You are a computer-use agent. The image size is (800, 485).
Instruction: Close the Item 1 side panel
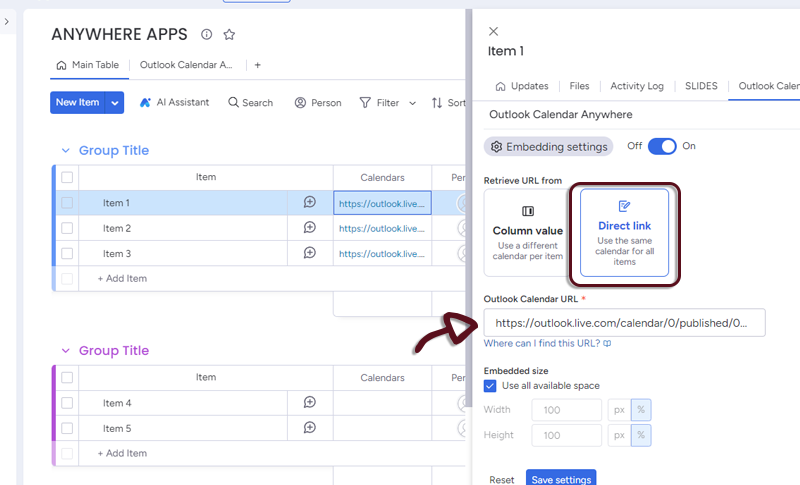(x=493, y=32)
